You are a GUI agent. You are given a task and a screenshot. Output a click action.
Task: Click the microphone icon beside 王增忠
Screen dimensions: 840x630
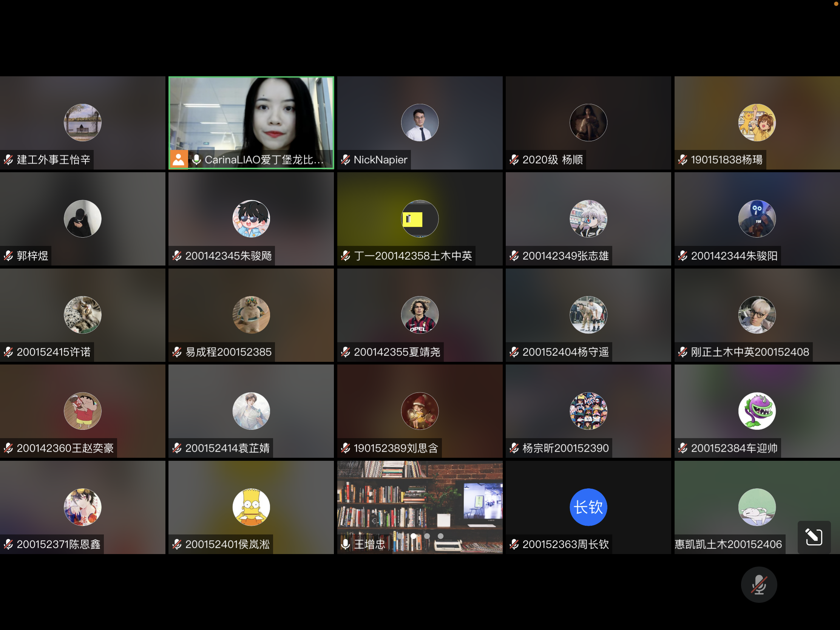[346, 544]
